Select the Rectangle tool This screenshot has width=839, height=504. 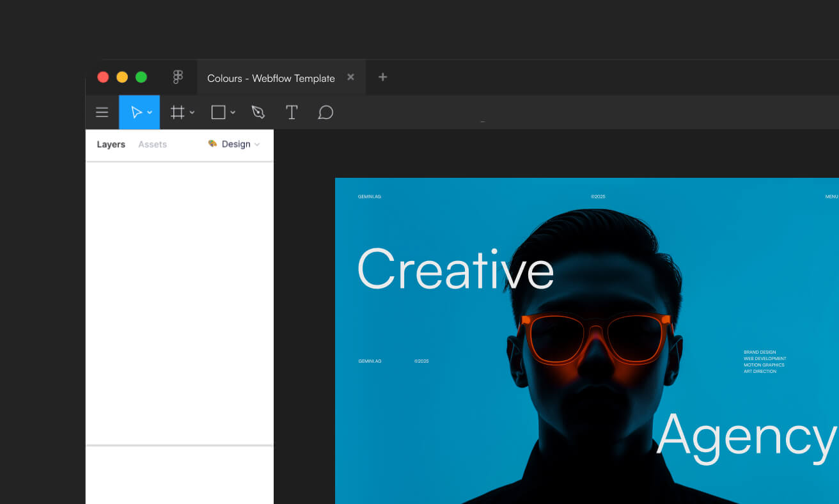pyautogui.click(x=217, y=112)
